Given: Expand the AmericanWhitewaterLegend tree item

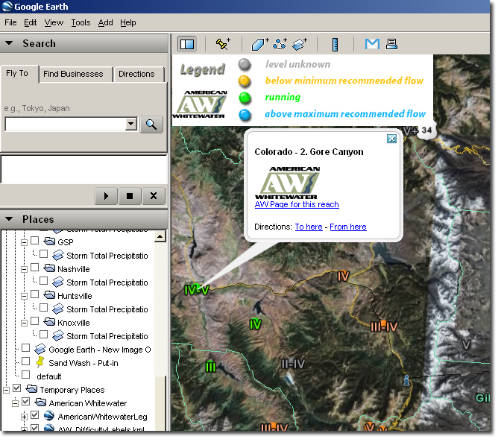Looking at the screenshot, I should tap(24, 417).
